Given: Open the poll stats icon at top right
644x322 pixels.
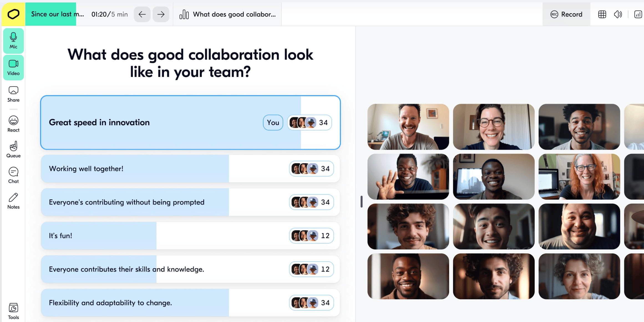Looking at the screenshot, I should pos(638,14).
